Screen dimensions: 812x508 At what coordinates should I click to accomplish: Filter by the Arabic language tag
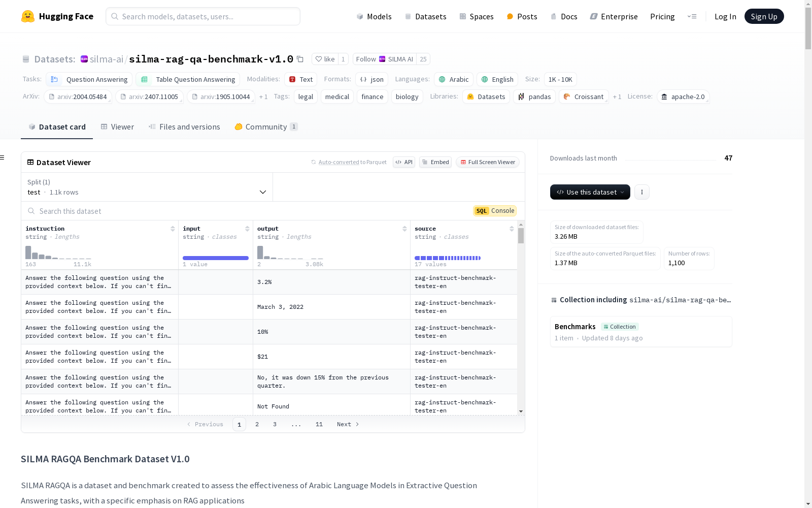click(453, 79)
